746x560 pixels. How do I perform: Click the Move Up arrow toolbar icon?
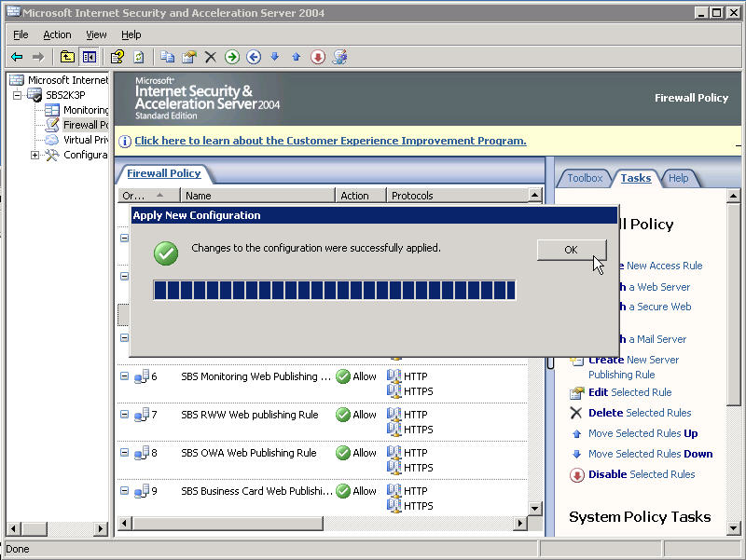[297, 57]
